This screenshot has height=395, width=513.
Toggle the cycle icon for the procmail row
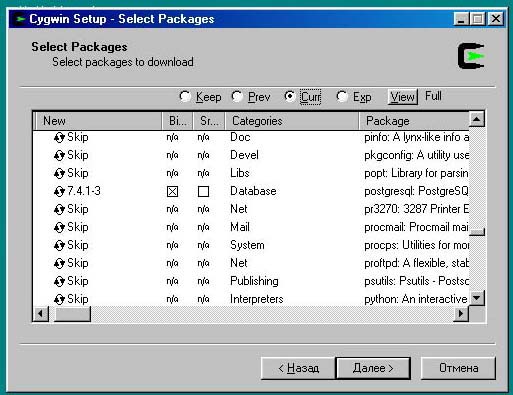59,227
